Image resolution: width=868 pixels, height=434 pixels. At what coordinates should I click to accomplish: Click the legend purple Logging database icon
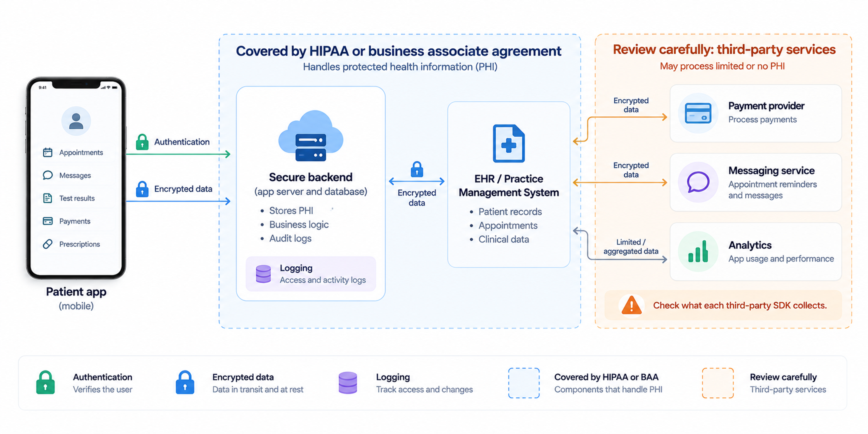348,383
